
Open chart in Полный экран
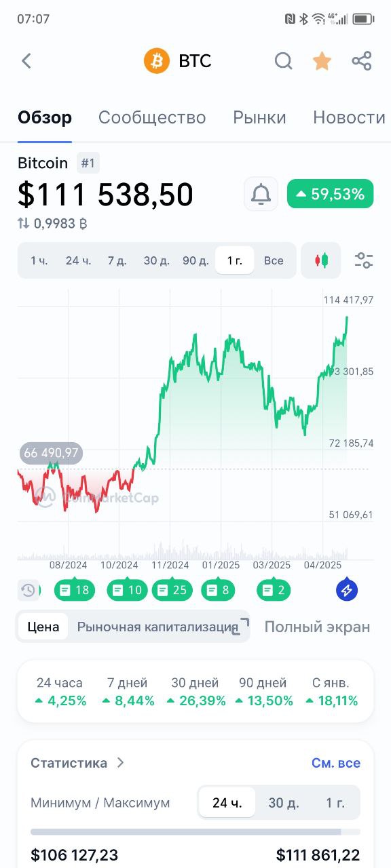[x=317, y=627]
